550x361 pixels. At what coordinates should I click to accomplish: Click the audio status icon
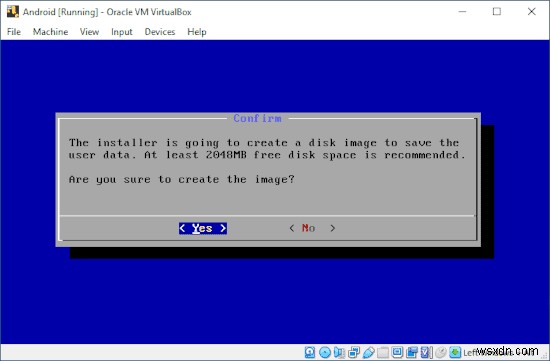(339, 352)
